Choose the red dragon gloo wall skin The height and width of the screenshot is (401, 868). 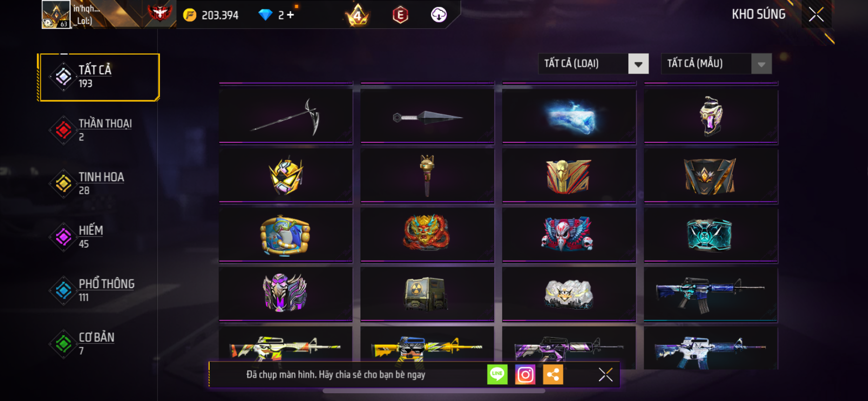[x=427, y=234]
